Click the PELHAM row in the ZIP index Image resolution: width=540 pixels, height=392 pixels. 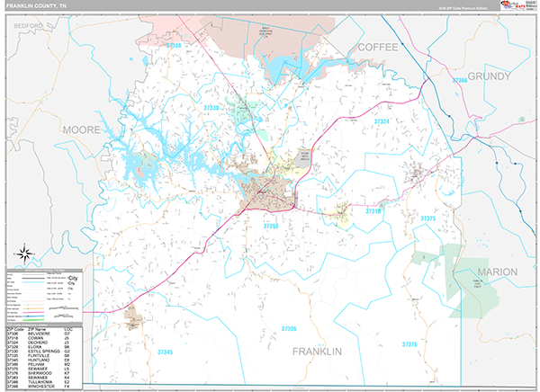[40, 364]
